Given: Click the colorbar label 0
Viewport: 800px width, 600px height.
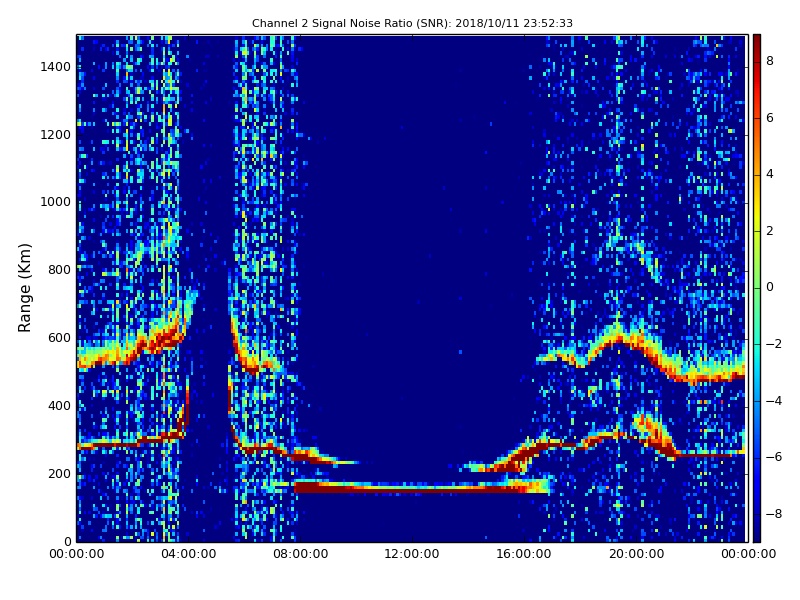Looking at the screenshot, I should (x=770, y=287).
